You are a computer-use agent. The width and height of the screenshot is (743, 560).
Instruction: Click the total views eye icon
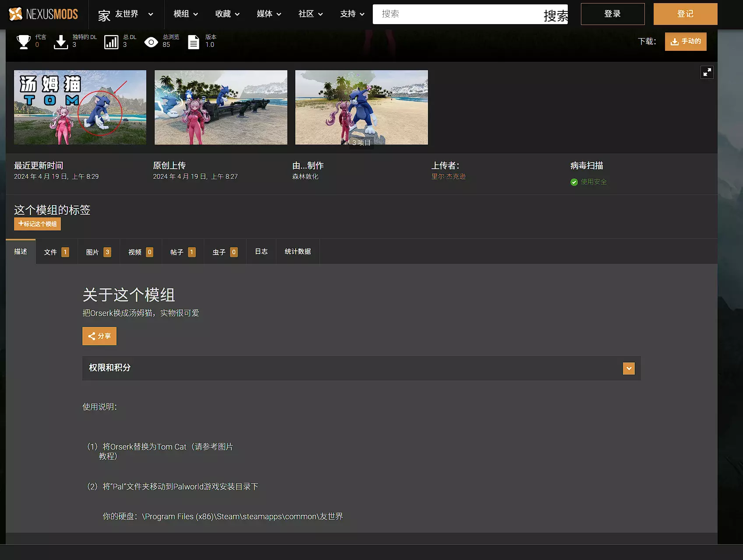click(x=151, y=42)
